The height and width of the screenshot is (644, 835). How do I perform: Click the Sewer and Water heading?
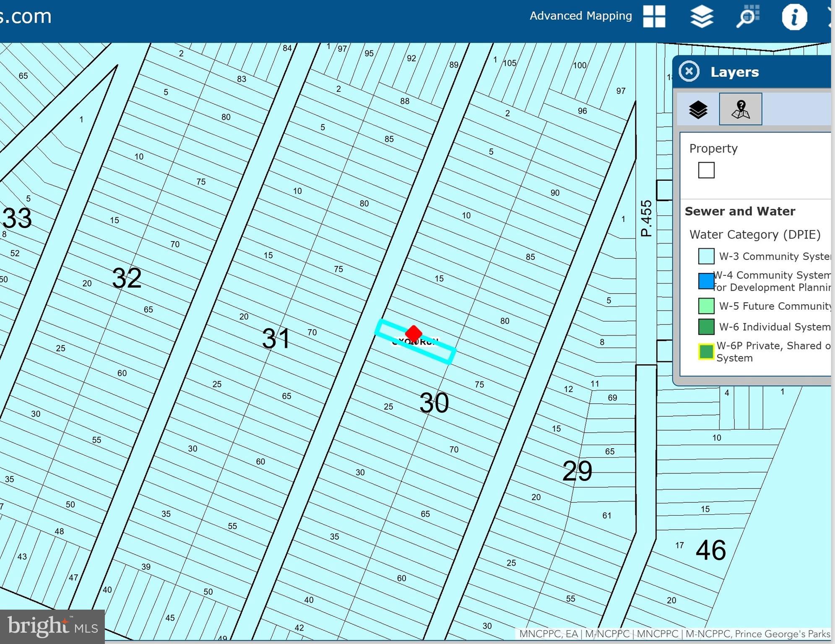click(740, 211)
